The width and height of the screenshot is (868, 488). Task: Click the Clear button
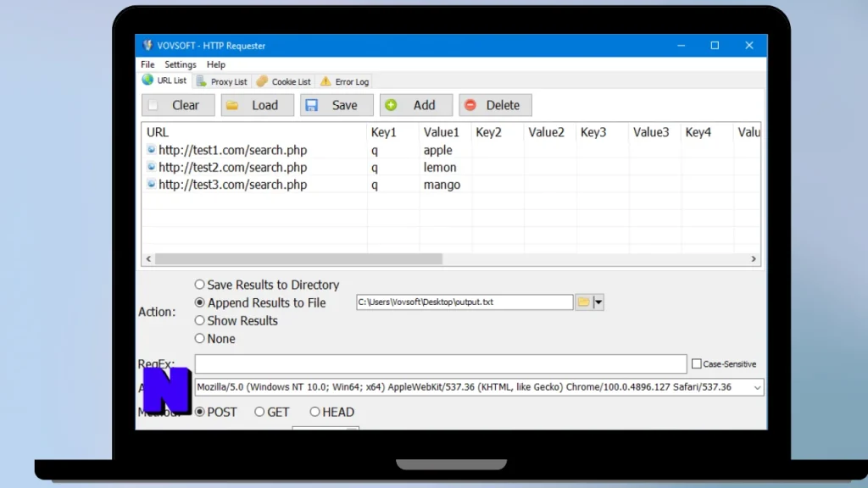point(178,105)
